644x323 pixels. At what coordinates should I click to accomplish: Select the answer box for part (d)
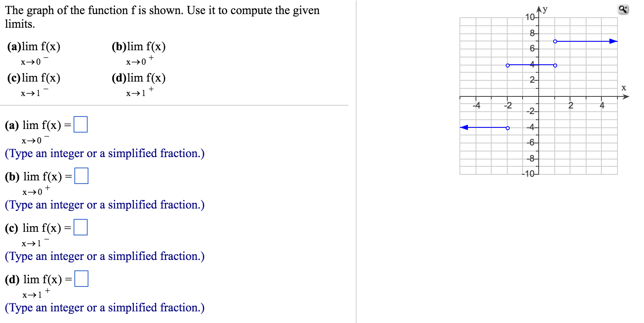click(82, 279)
